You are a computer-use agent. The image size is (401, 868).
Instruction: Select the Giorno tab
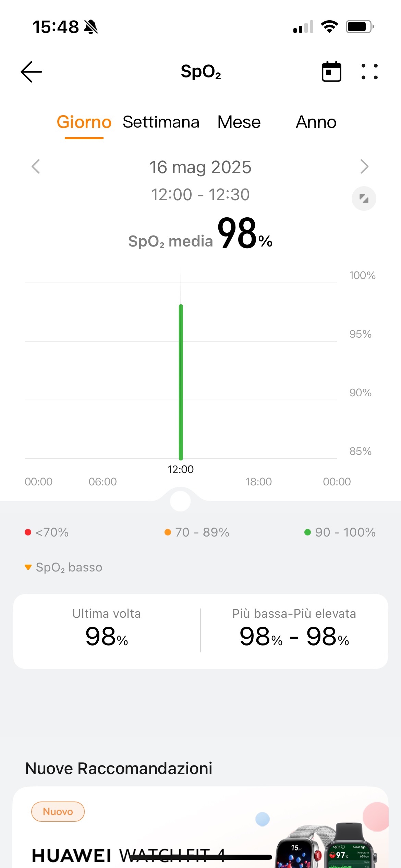pyautogui.click(x=84, y=122)
